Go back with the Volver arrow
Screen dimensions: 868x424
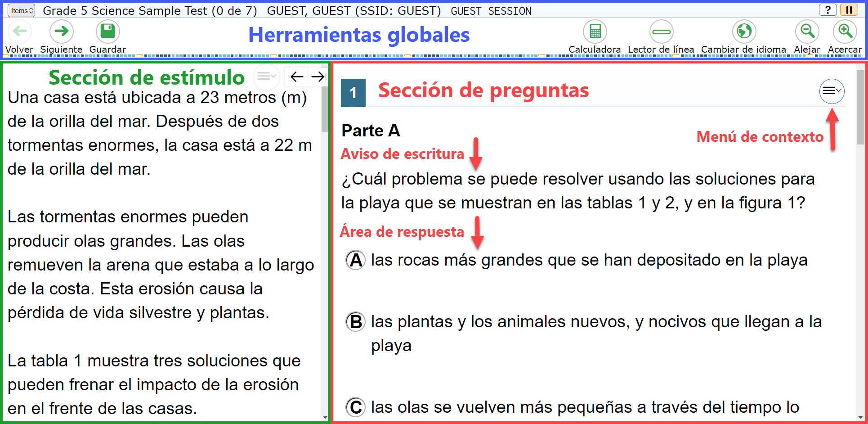pyautogui.click(x=19, y=31)
